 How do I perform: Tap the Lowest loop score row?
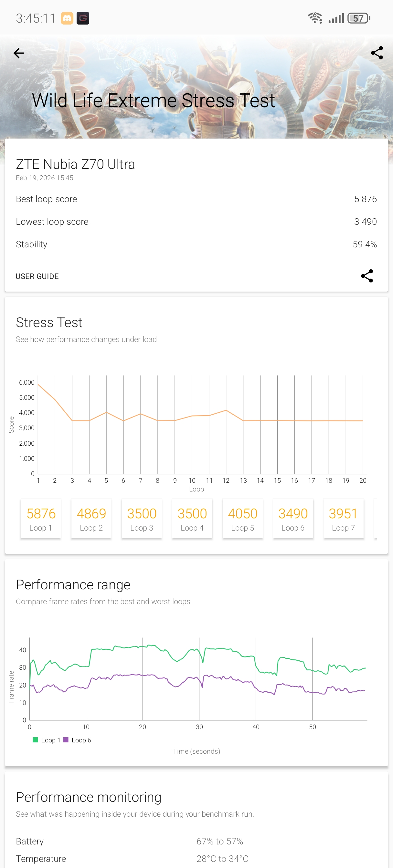coord(196,222)
